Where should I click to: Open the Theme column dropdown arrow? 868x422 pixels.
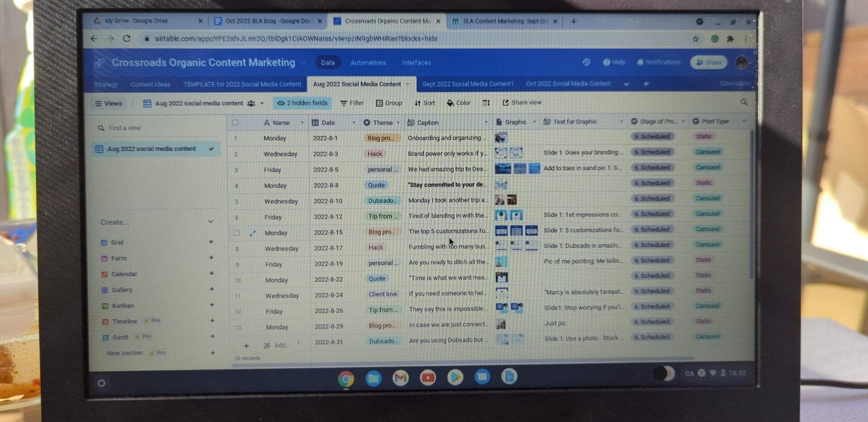coord(398,122)
